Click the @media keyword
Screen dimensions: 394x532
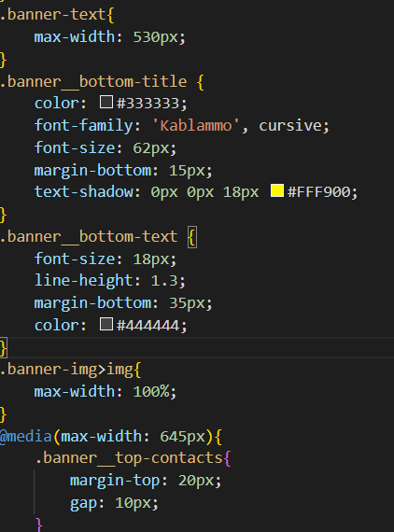(x=26, y=436)
